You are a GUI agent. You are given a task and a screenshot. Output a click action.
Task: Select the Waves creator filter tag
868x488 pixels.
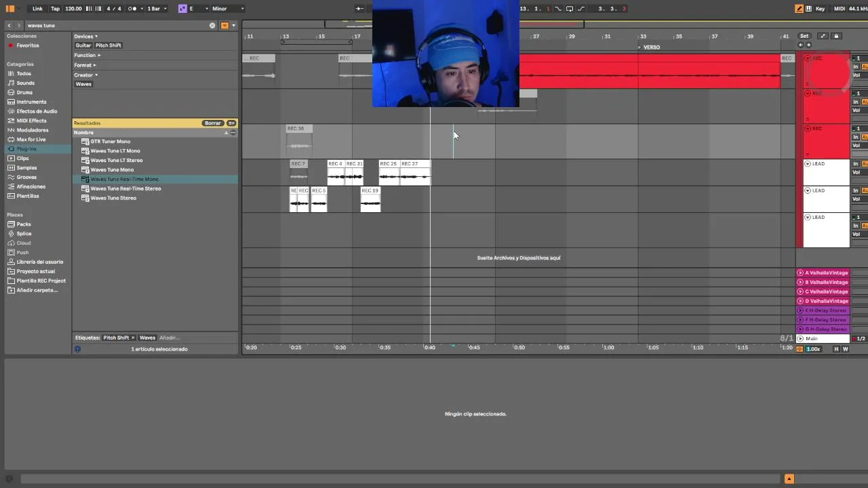coord(83,84)
